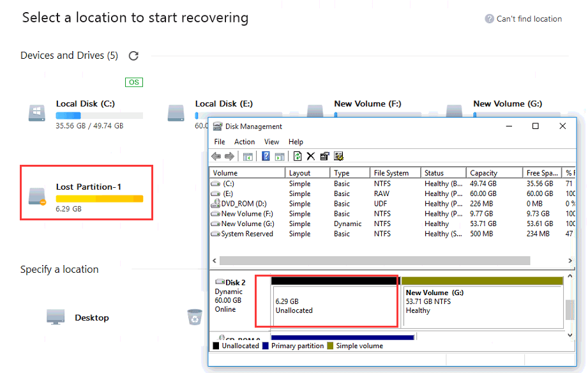Click the refresh icon beside Devices and Drives
The height and width of the screenshot is (373, 588).
[x=133, y=56]
